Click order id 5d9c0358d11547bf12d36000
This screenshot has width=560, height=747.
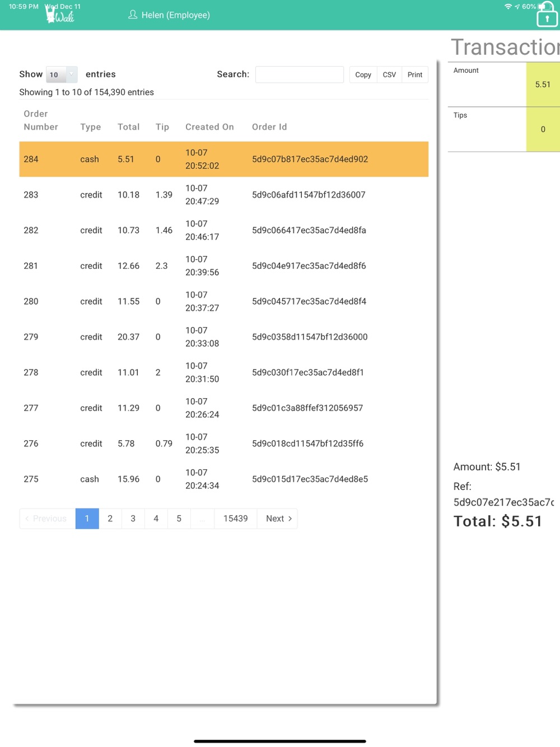[x=310, y=337]
